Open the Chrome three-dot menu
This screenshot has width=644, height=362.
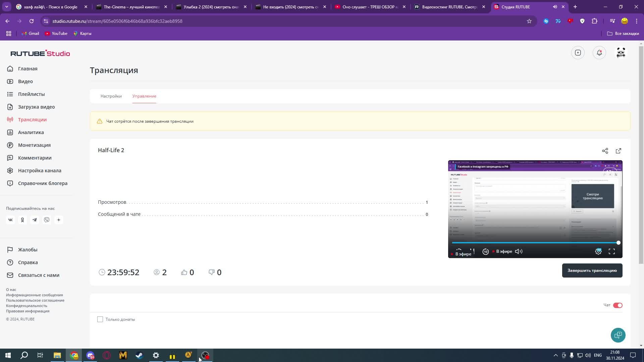pos(637,21)
